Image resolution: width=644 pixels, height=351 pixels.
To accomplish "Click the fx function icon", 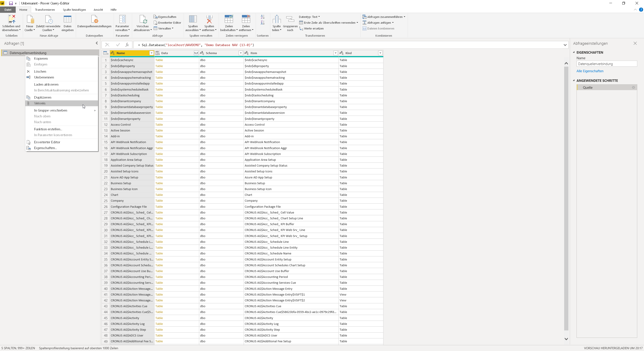I will [x=127, y=45].
